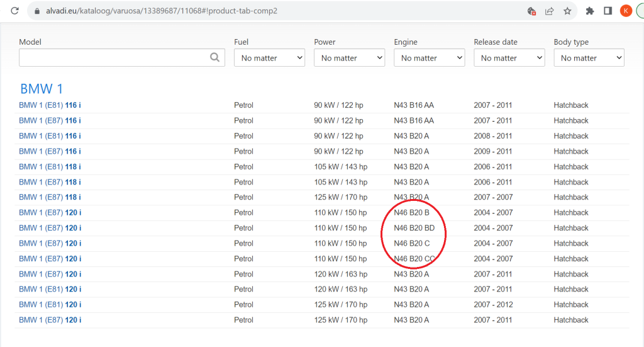
Task: Click the blocked cookies icon in address bar
Action: coord(532,11)
